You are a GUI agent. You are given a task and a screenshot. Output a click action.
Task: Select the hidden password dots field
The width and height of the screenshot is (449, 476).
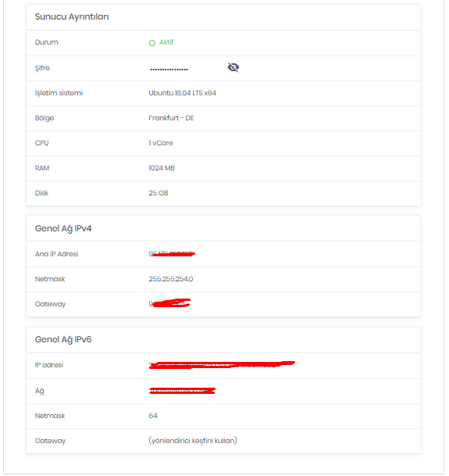169,70
